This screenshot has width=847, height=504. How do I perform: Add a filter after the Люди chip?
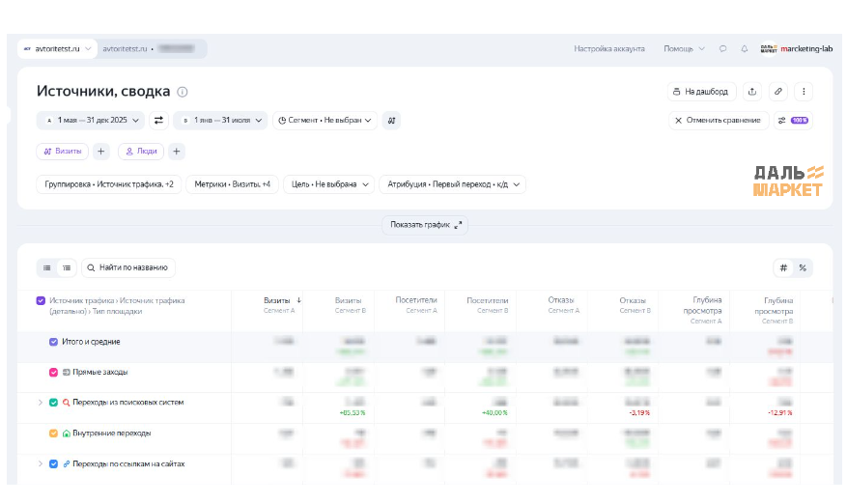[176, 152]
